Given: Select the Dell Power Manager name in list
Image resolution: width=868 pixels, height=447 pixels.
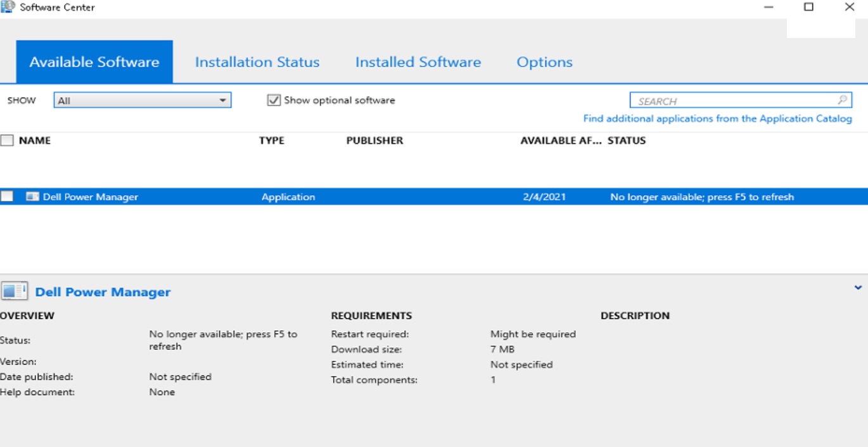Looking at the screenshot, I should (x=91, y=197).
